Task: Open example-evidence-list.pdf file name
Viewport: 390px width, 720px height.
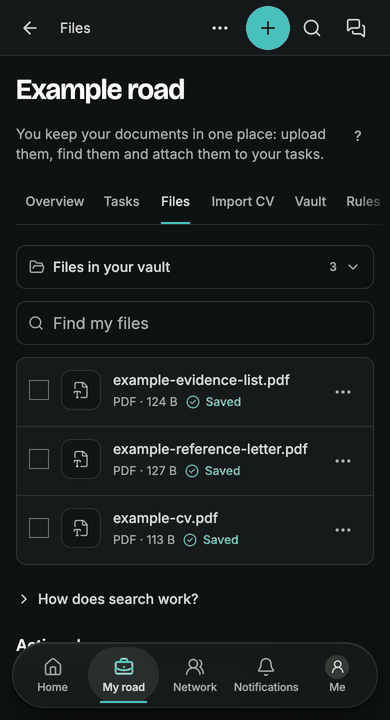Action: coord(201,381)
